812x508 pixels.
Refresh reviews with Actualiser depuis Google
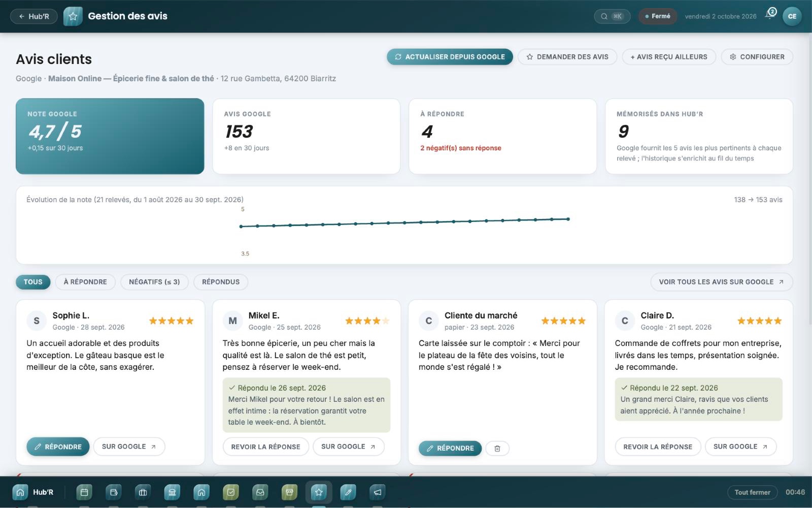450,57
